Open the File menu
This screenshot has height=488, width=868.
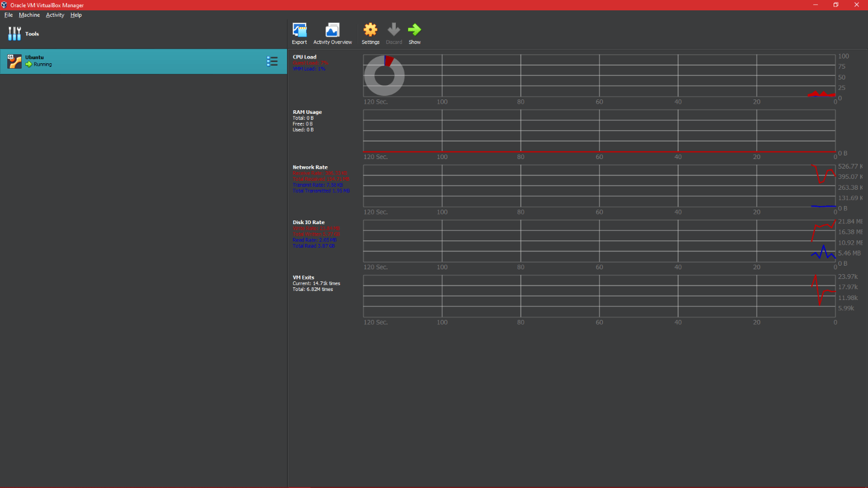pyautogui.click(x=8, y=14)
